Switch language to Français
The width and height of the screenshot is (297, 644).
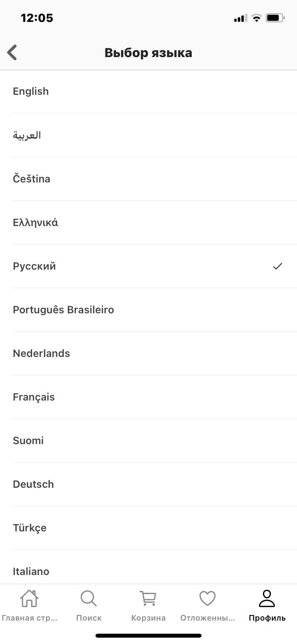34,397
